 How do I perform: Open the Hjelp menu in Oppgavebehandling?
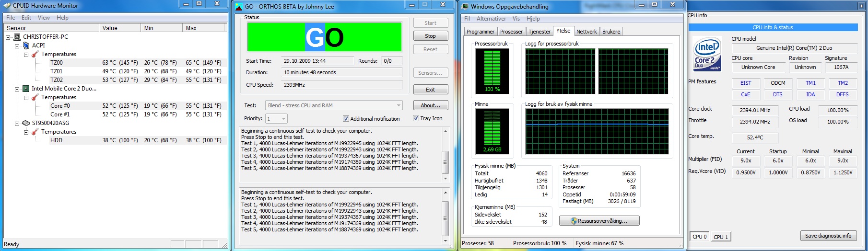[x=533, y=19]
